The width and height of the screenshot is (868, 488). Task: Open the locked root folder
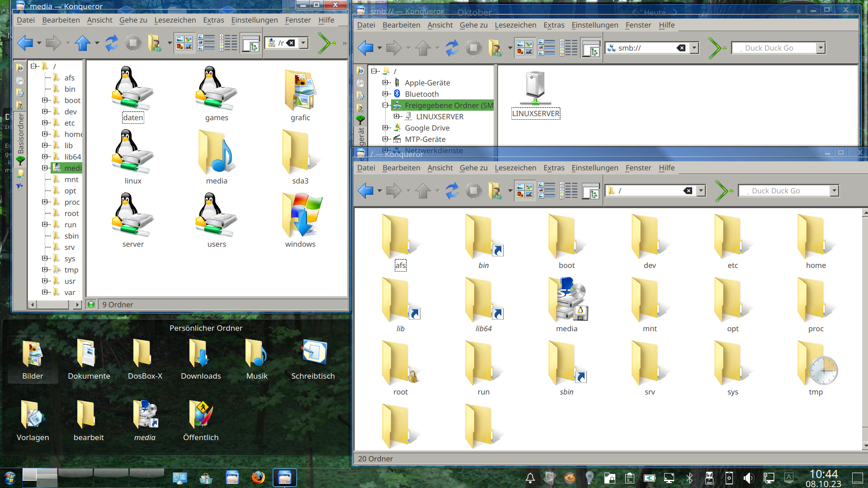(401, 368)
